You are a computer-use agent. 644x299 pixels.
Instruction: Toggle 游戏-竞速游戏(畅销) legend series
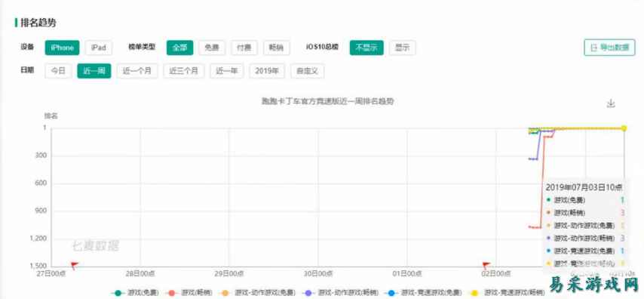[x=507, y=293]
